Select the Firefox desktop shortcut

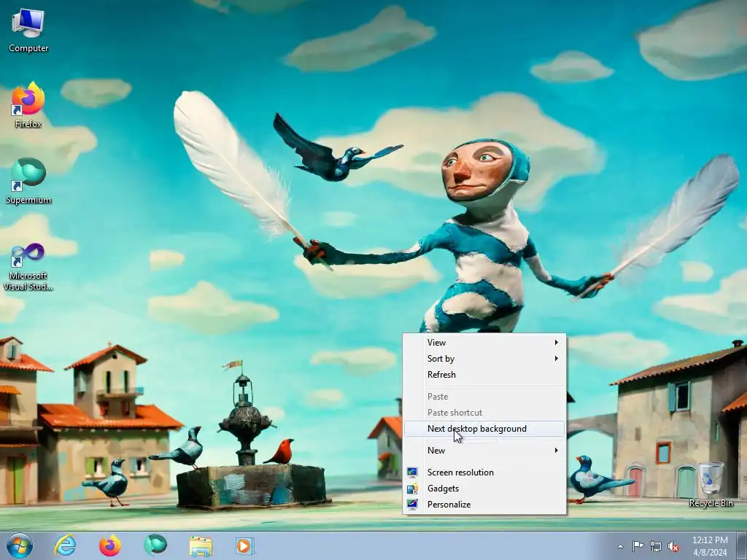point(28,105)
